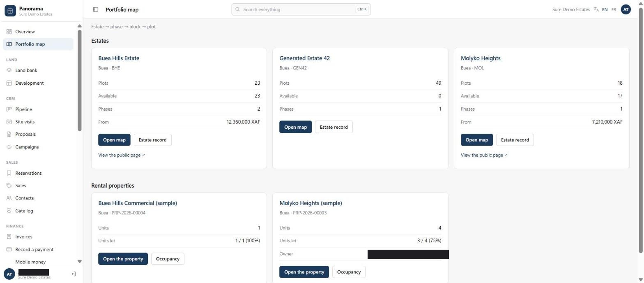
Task: Open Portfolio map in sidebar
Action: pos(38,44)
